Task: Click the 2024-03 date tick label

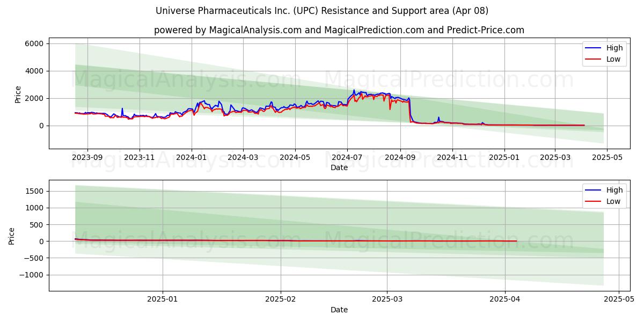Action: pyautogui.click(x=243, y=158)
